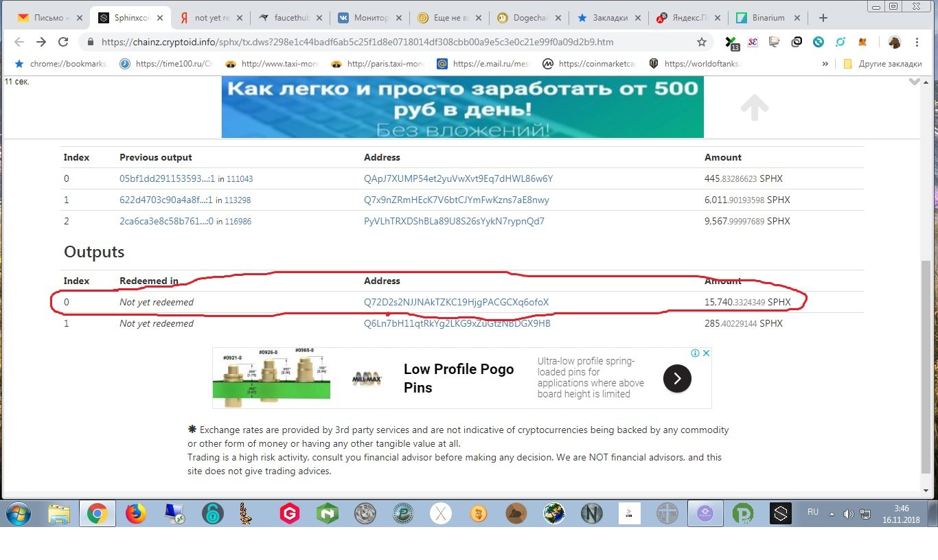Click the volume speaker in system tray
This screenshot has width=938, height=560.
pos(848,513)
